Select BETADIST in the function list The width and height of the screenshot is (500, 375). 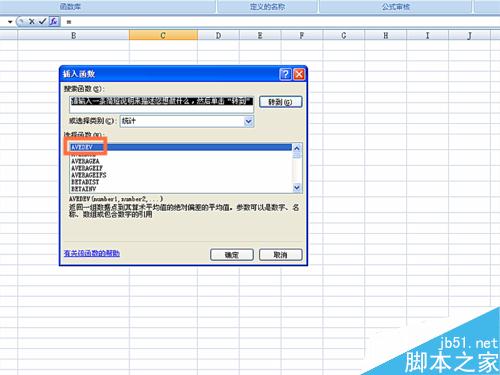tap(181, 182)
